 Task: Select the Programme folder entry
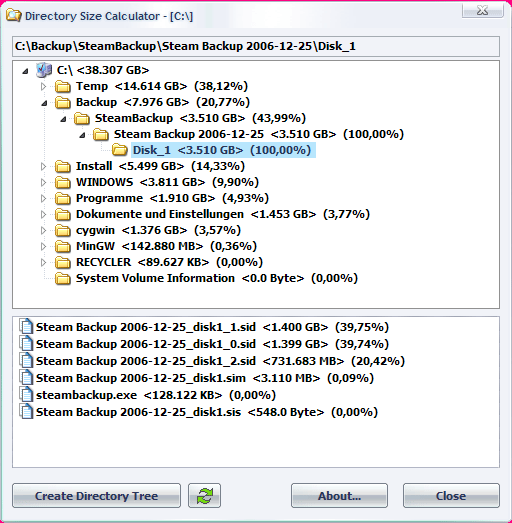click(172, 198)
